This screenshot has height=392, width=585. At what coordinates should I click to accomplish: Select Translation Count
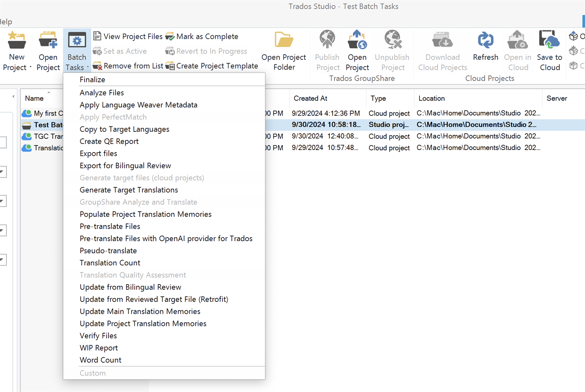point(110,263)
